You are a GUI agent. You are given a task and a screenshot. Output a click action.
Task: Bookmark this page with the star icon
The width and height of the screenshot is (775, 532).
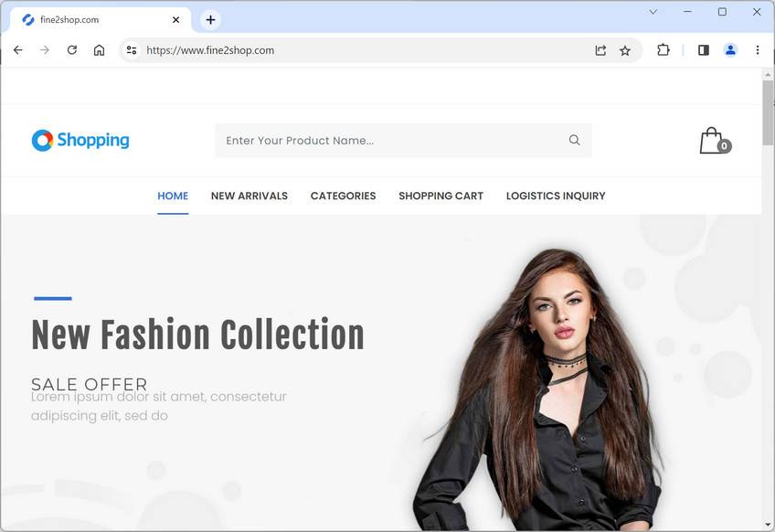625,50
